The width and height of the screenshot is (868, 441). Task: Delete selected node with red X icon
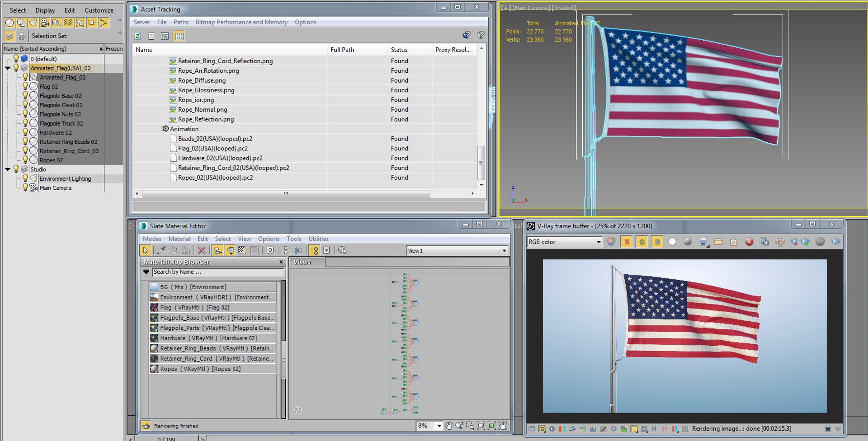click(202, 250)
